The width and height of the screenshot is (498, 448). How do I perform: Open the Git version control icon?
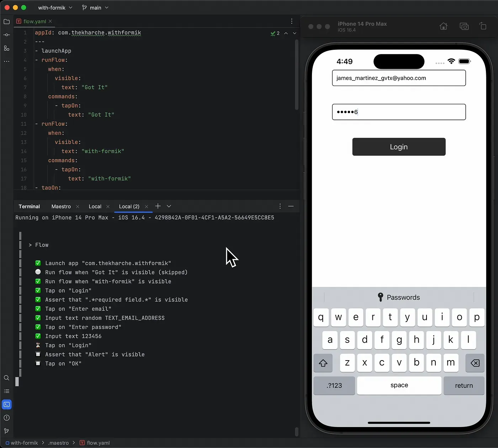point(6,431)
